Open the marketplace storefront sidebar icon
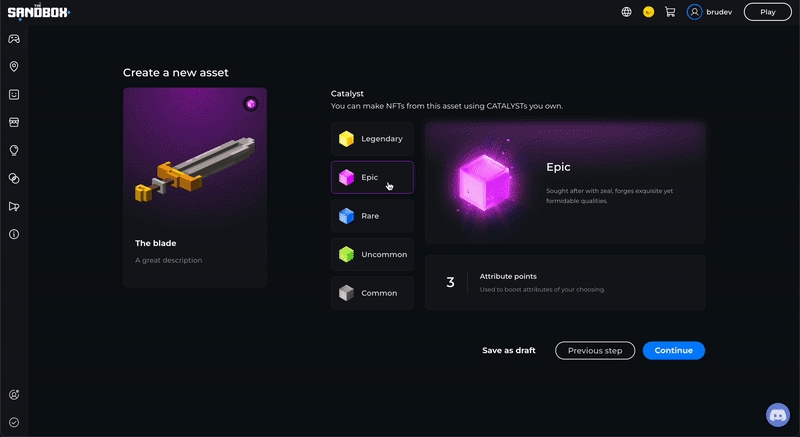This screenshot has width=800, height=437. tap(14, 123)
